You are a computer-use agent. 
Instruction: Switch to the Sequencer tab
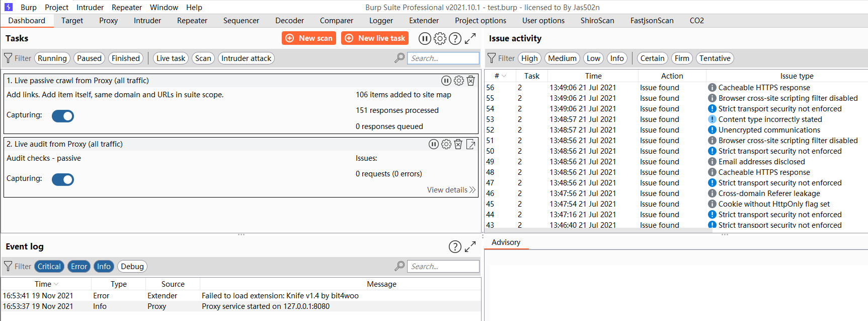click(242, 21)
